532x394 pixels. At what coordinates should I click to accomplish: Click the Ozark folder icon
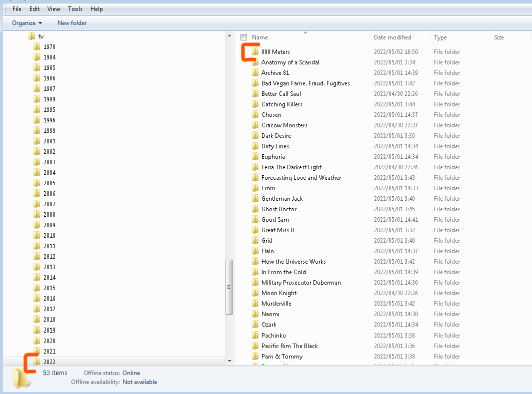(255, 325)
